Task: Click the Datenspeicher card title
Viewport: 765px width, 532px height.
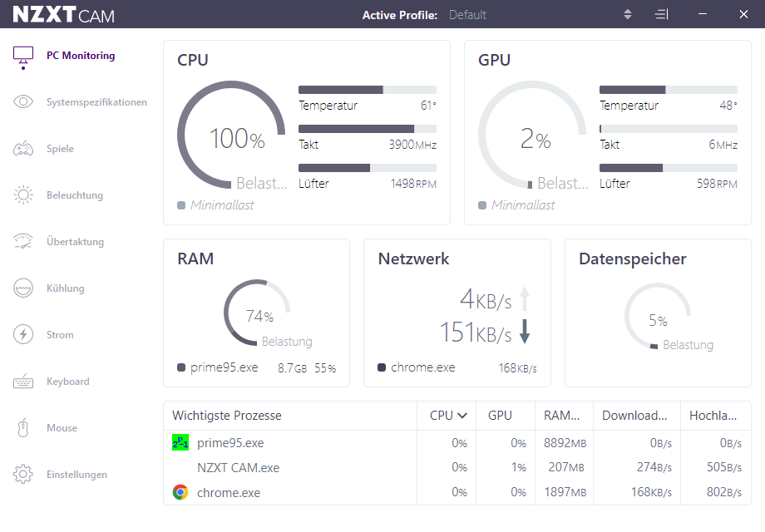Action: (x=632, y=259)
